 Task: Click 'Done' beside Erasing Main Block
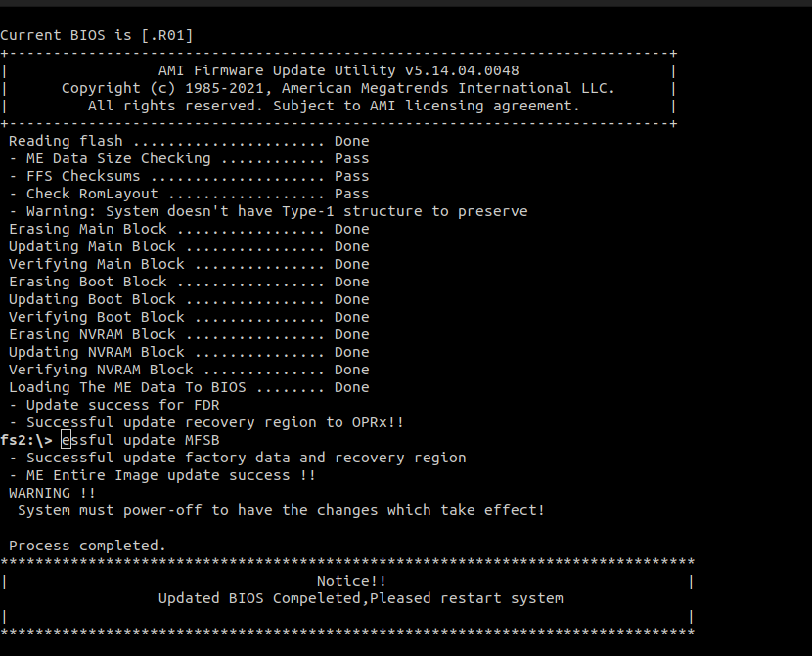pos(351,229)
